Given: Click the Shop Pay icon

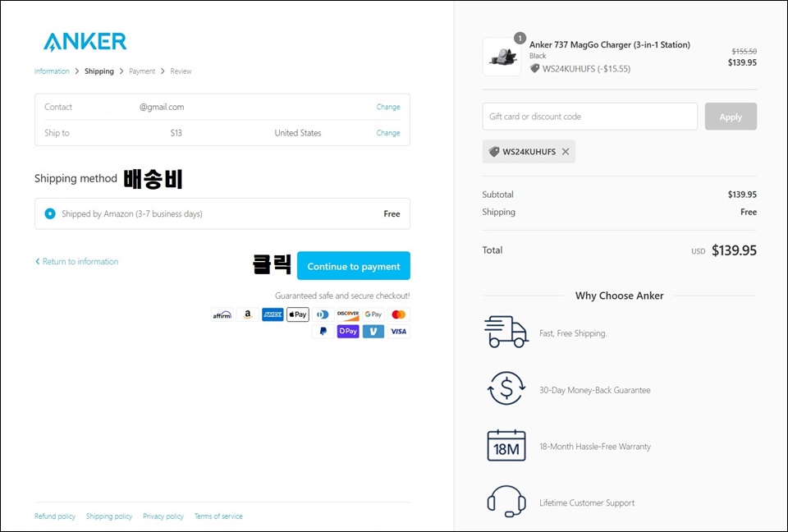Looking at the screenshot, I should (348, 332).
